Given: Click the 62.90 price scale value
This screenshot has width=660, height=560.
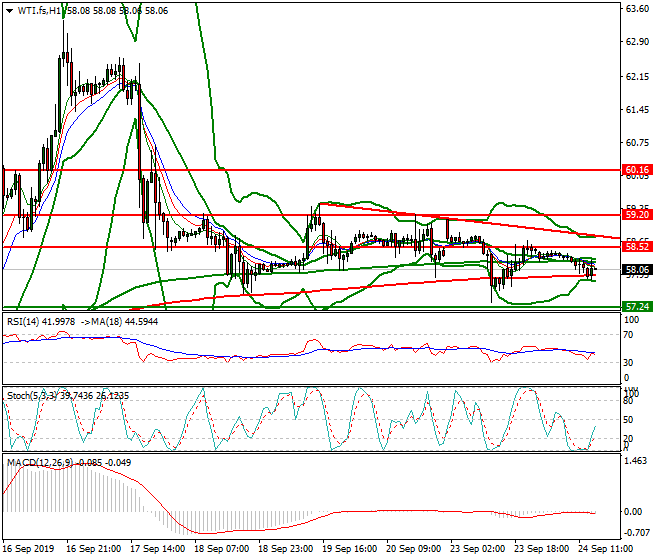Looking at the screenshot, I should [637, 42].
